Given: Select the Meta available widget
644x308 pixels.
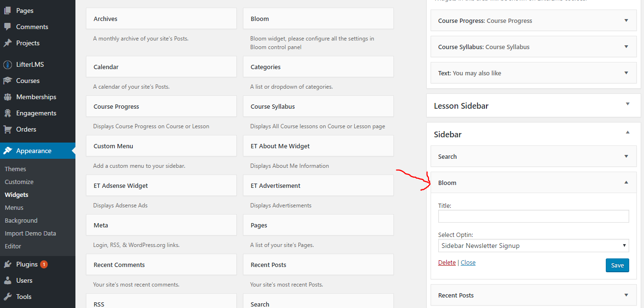Looking at the screenshot, I should point(161,225).
